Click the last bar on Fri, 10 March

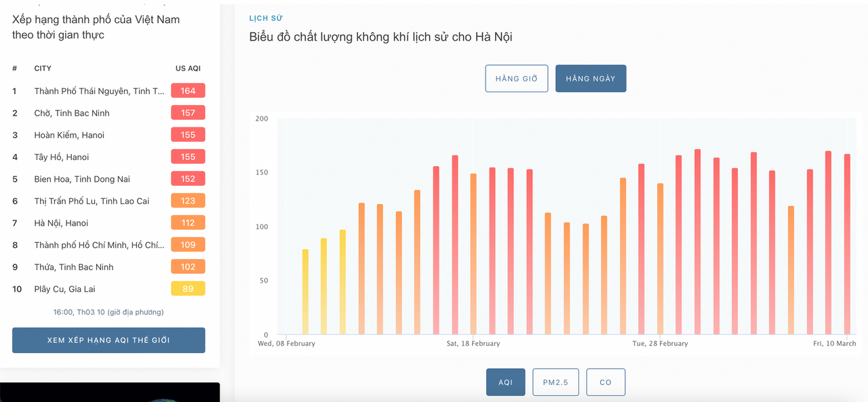point(847,244)
